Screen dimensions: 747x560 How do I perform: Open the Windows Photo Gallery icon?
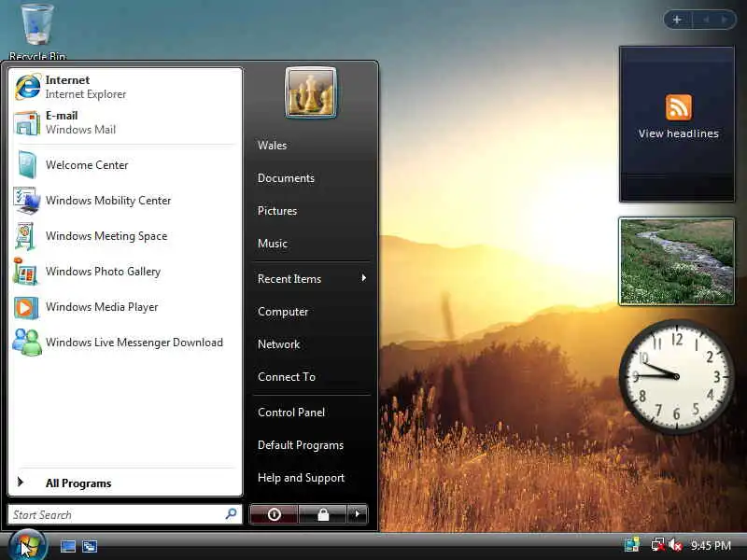tap(25, 272)
